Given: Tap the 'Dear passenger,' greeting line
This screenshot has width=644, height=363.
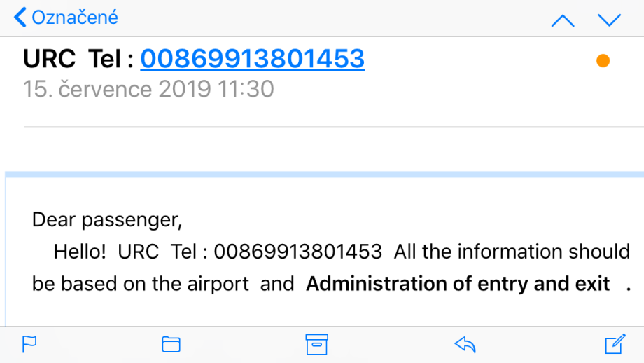Looking at the screenshot, I should point(107,220).
